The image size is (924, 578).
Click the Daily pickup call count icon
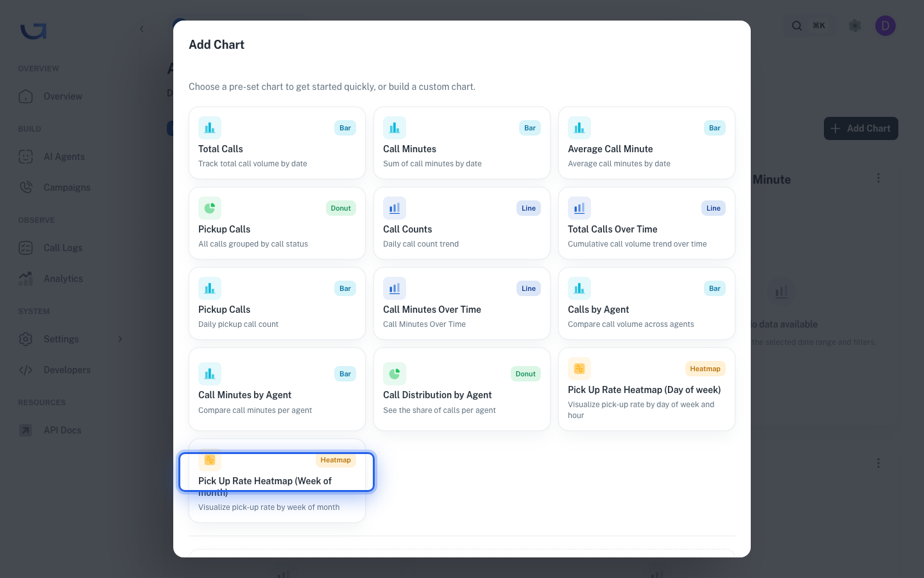210,288
